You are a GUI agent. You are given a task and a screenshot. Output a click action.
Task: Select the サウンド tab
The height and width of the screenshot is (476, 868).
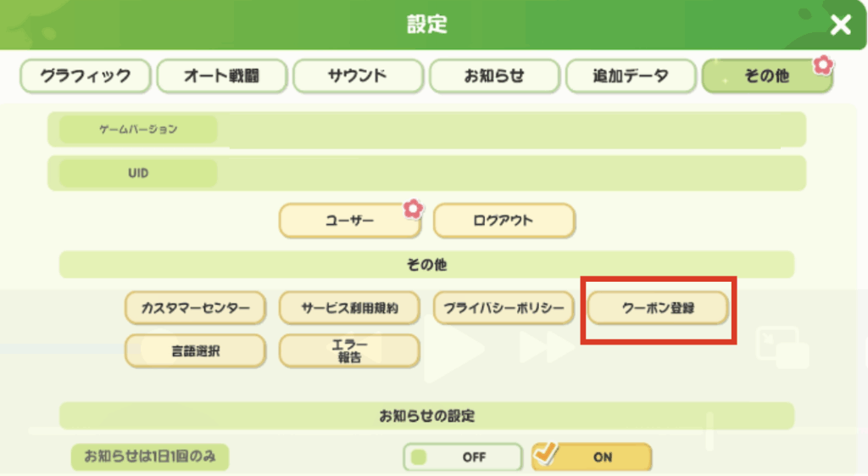pos(358,76)
